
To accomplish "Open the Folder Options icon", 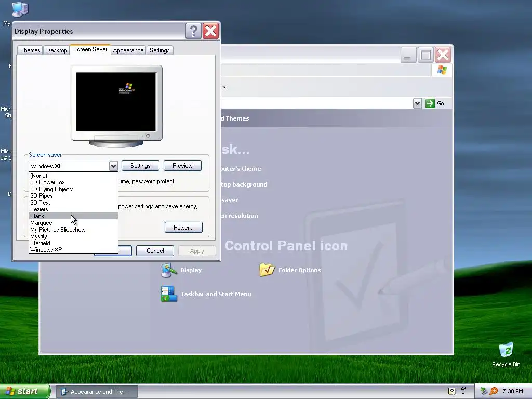I will pos(267,270).
